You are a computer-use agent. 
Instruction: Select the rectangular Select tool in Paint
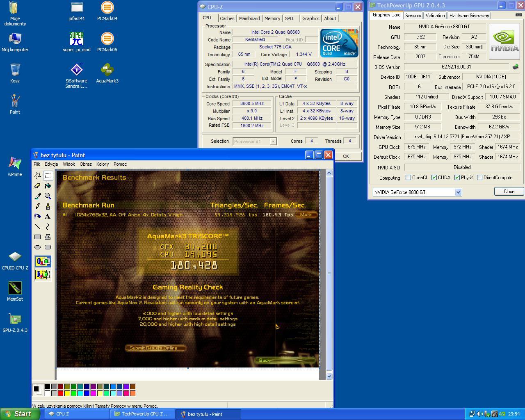tap(48, 176)
